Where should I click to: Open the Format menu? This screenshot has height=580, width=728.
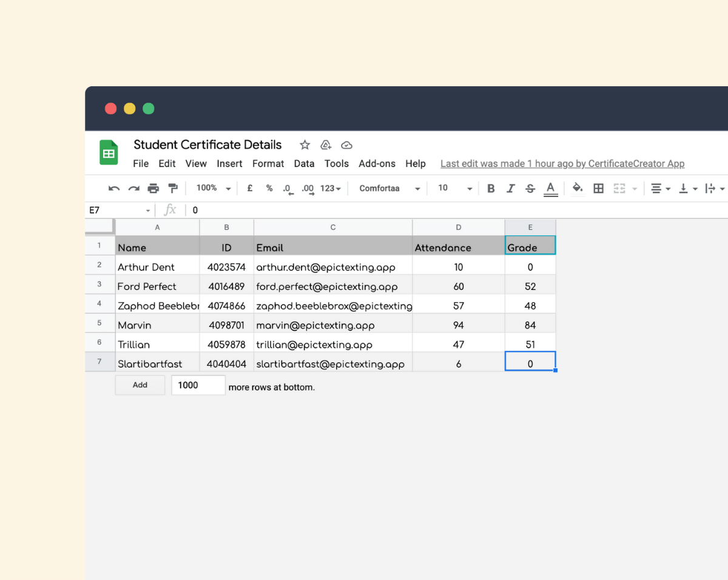click(x=268, y=164)
